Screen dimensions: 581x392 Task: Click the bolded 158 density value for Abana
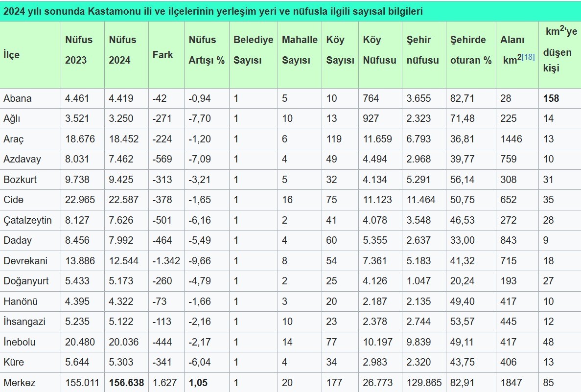[552, 98]
